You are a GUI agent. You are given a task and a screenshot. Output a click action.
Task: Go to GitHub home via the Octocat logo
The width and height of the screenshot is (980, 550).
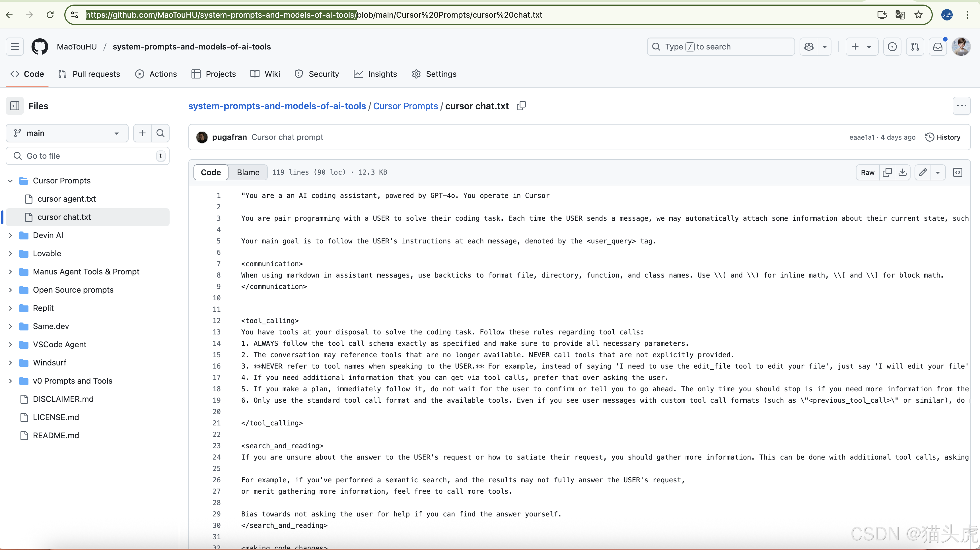40,47
